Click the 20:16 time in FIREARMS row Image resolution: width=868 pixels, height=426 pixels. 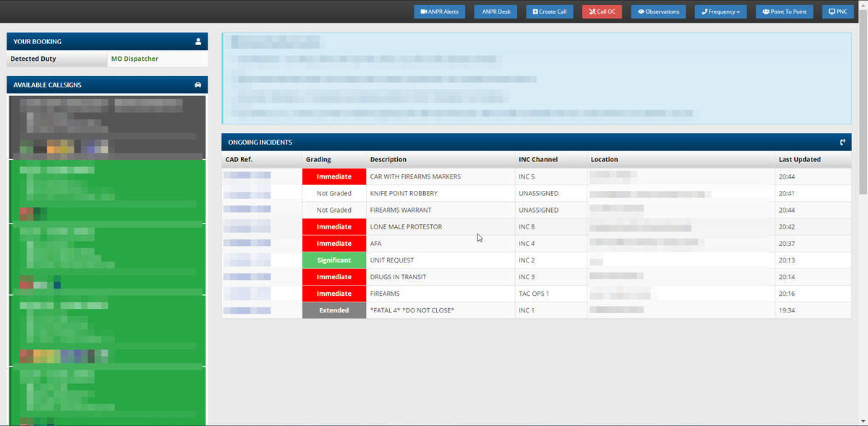click(x=786, y=294)
